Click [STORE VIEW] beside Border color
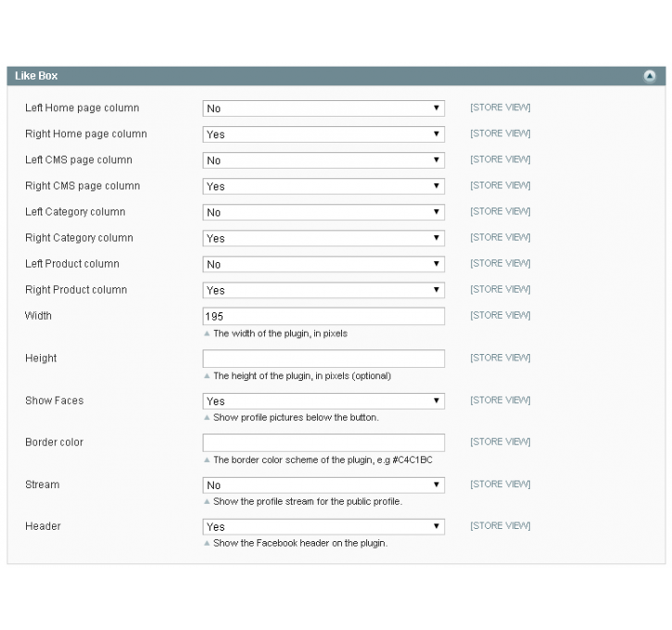Viewport: 672px width, 630px height. click(x=501, y=442)
